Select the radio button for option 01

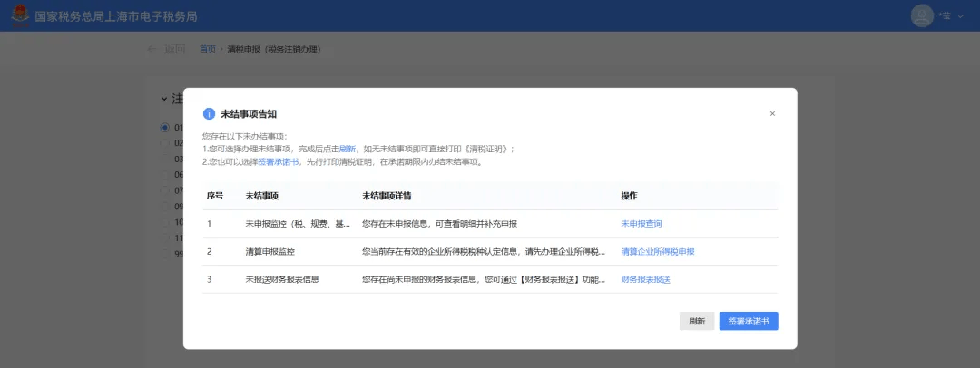click(164, 128)
